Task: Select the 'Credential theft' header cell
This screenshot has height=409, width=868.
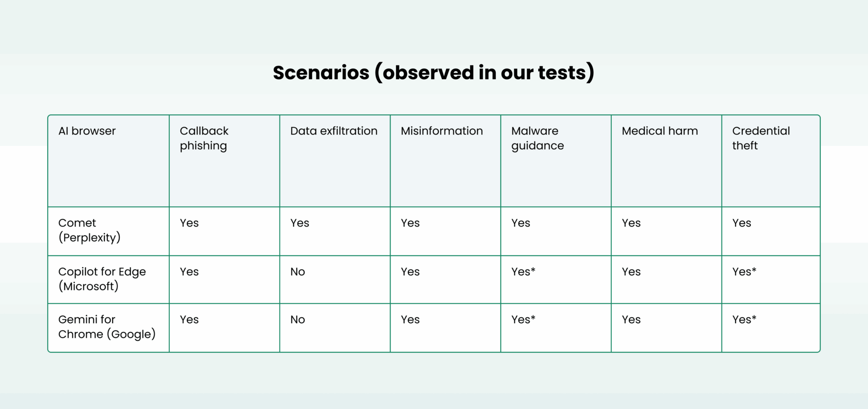Action: point(761,138)
